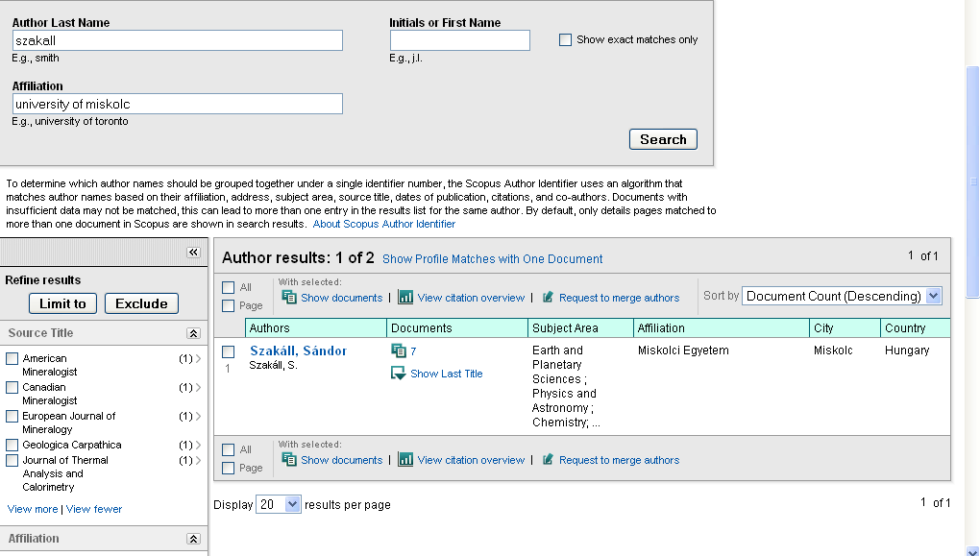Click View fewer link

tap(94, 509)
